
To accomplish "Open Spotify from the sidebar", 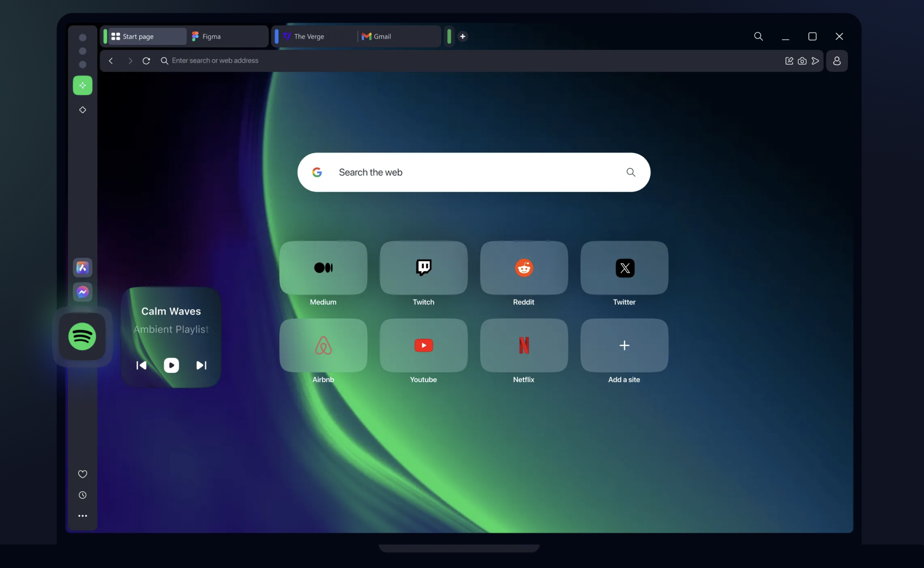I will tap(82, 336).
